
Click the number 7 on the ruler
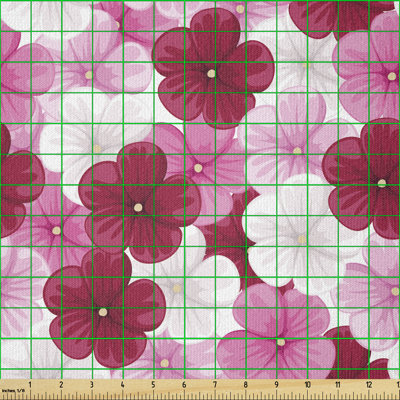[215, 385]
